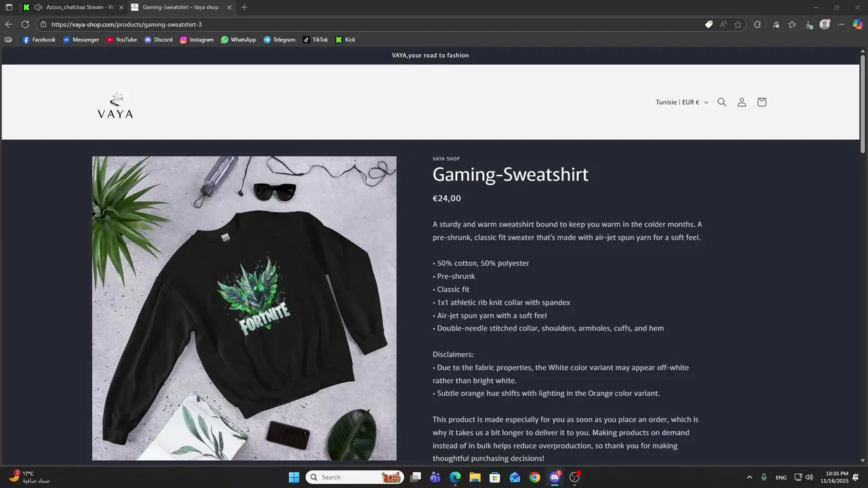Open the Facebook bookmark
Image resolution: width=868 pixels, height=488 pixels.
coord(39,40)
